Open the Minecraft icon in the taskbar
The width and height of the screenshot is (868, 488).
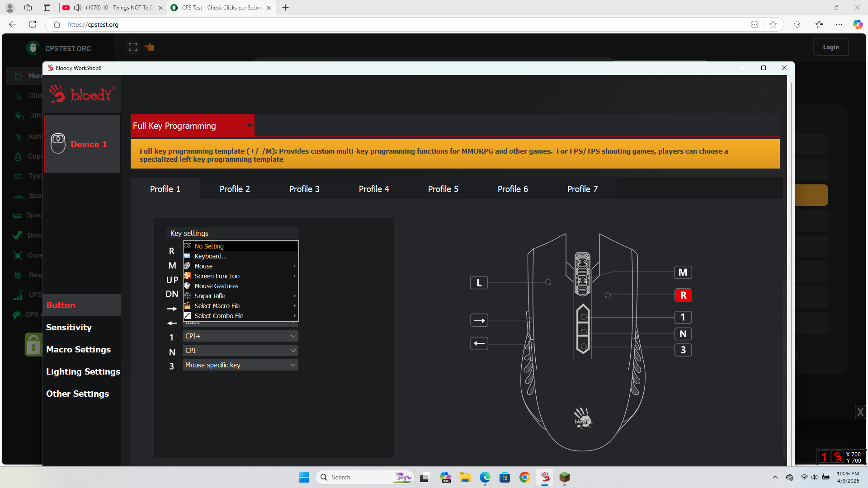[565, 477]
